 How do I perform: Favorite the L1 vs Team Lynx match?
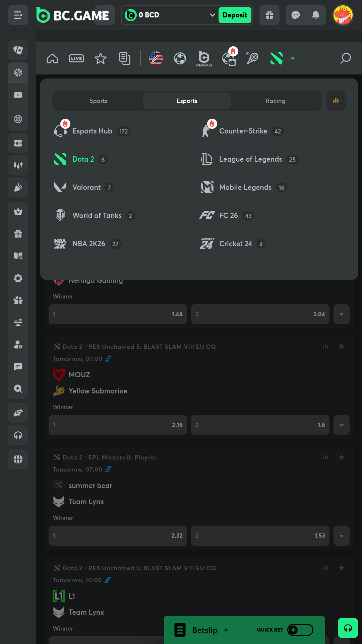click(x=342, y=568)
